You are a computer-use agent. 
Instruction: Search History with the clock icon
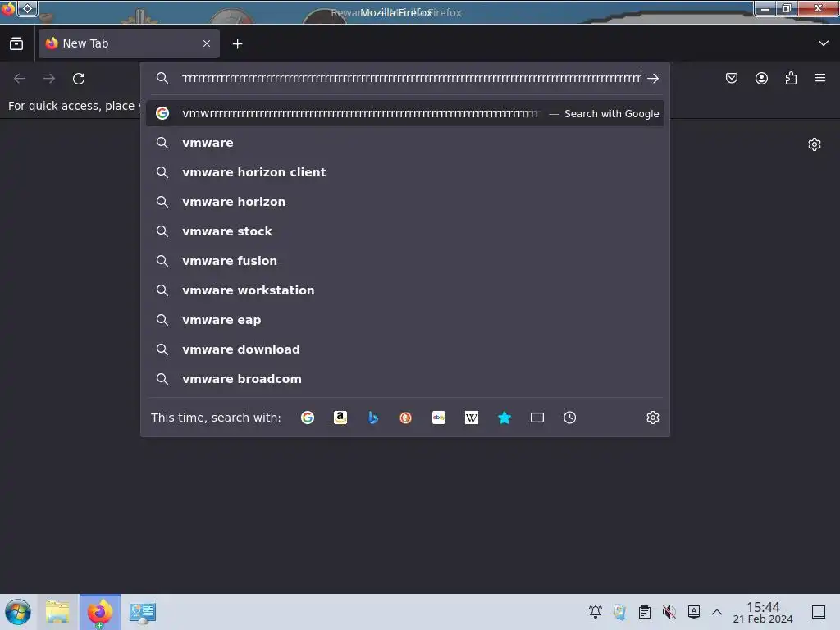coord(569,418)
